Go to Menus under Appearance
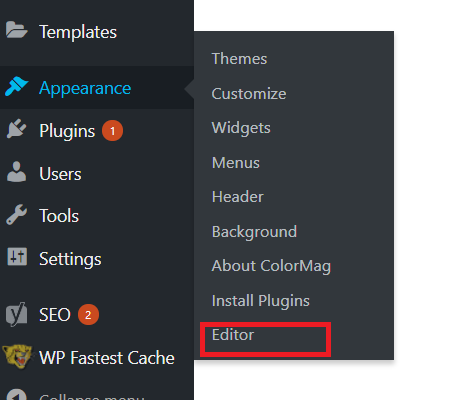This screenshot has height=400, width=474. [x=236, y=163]
